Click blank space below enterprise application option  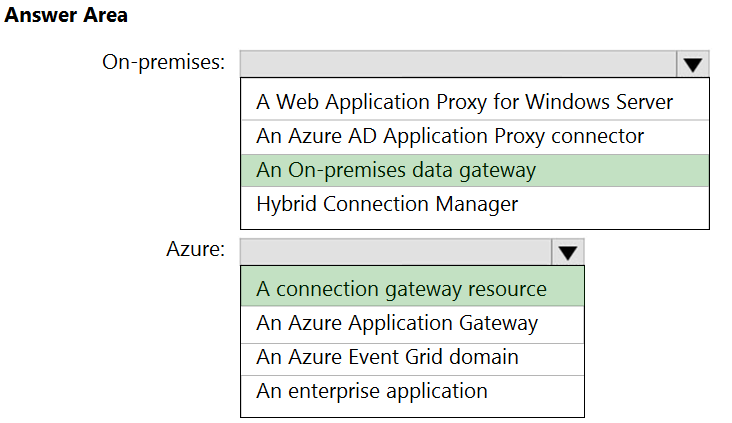click(x=412, y=411)
